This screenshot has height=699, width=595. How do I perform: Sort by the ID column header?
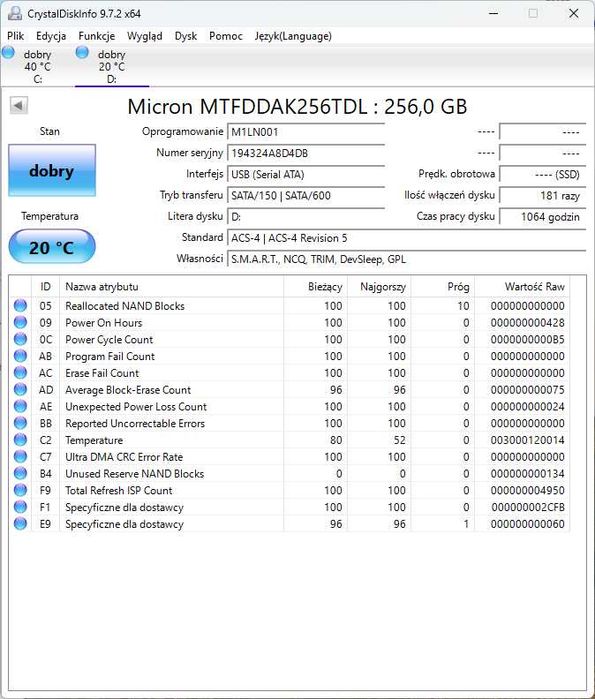[x=45, y=287]
